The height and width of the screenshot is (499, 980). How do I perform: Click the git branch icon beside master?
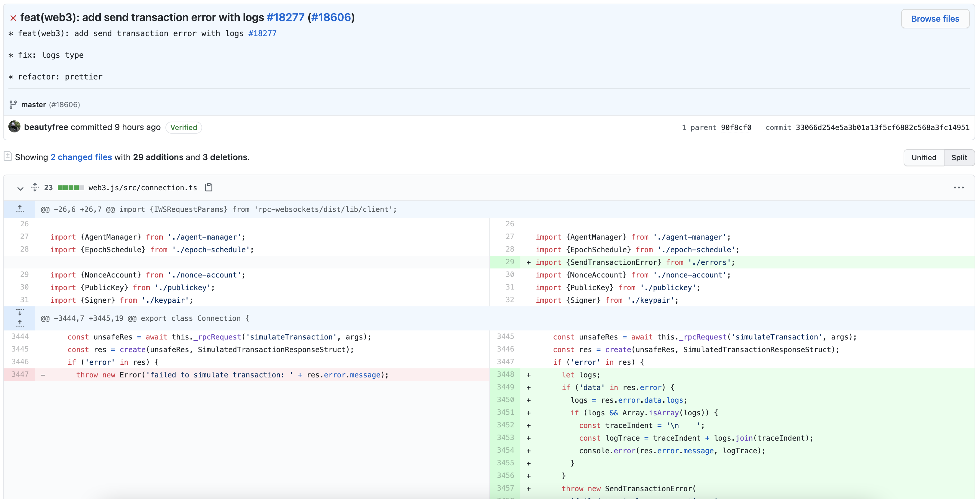tap(13, 104)
